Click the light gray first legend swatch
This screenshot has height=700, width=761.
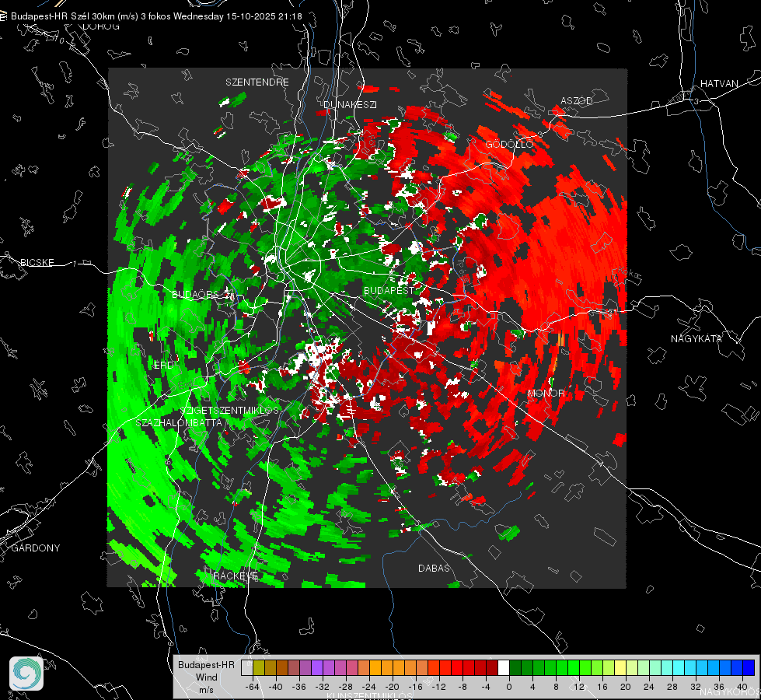point(247,667)
